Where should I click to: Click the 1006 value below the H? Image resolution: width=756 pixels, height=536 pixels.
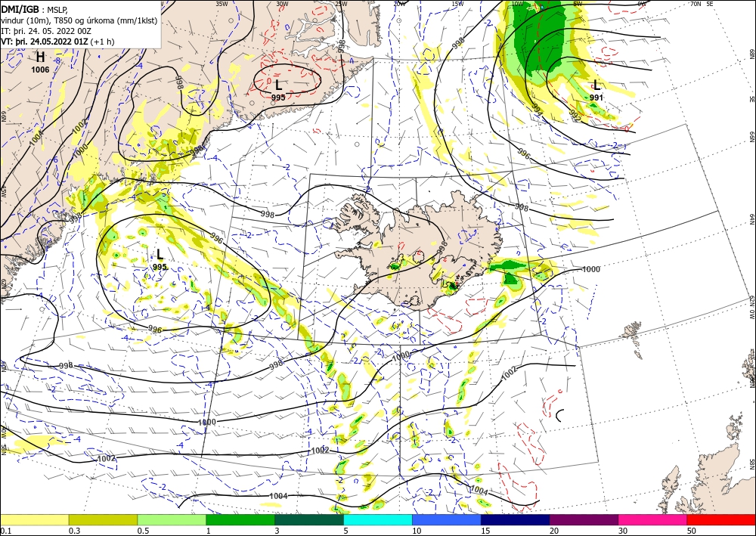[41, 70]
